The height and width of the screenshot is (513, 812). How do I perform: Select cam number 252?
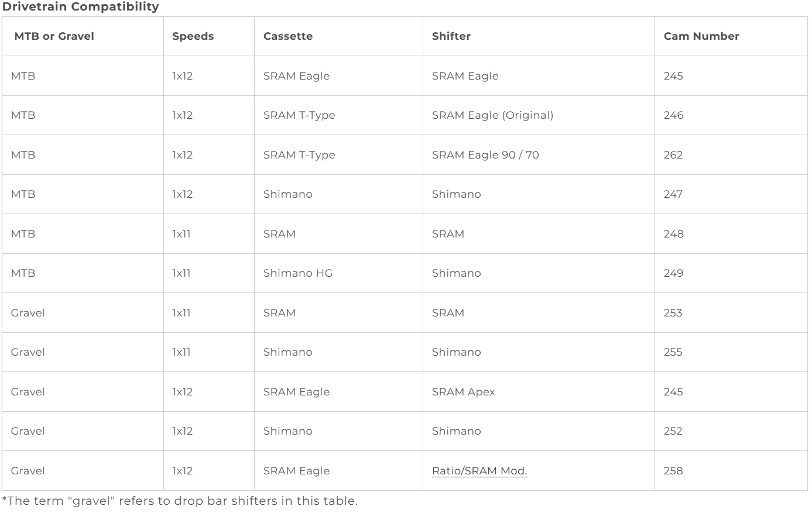click(673, 431)
